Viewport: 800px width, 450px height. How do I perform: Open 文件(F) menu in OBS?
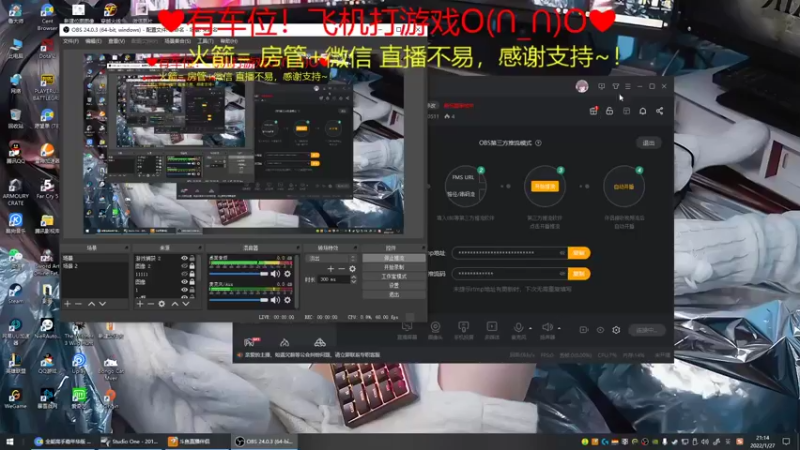tap(71, 41)
